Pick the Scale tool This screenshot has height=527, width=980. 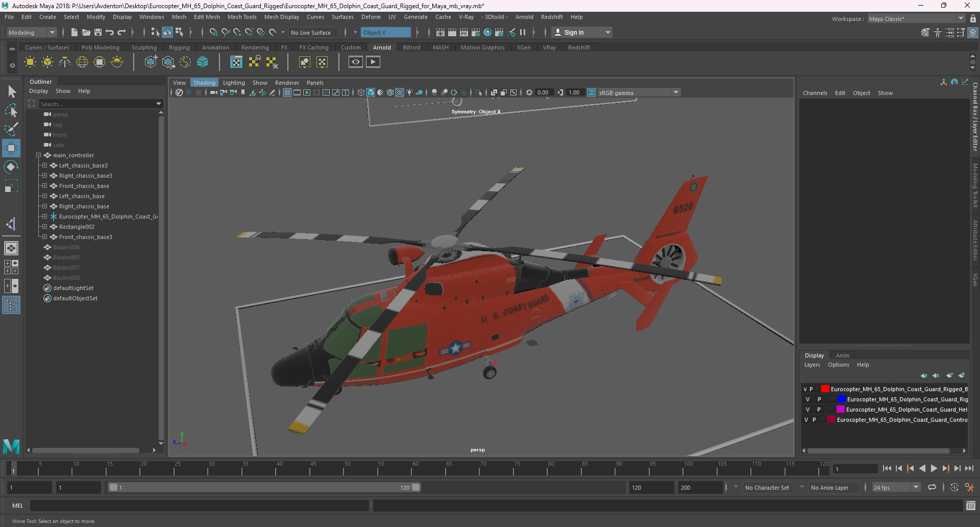coord(11,185)
